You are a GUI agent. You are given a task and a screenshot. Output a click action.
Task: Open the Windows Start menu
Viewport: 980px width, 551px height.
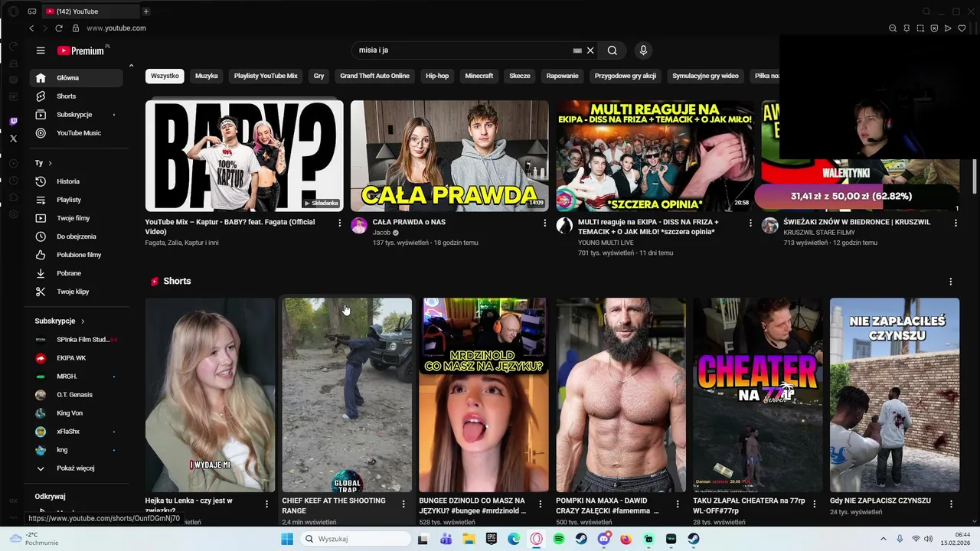click(x=287, y=539)
